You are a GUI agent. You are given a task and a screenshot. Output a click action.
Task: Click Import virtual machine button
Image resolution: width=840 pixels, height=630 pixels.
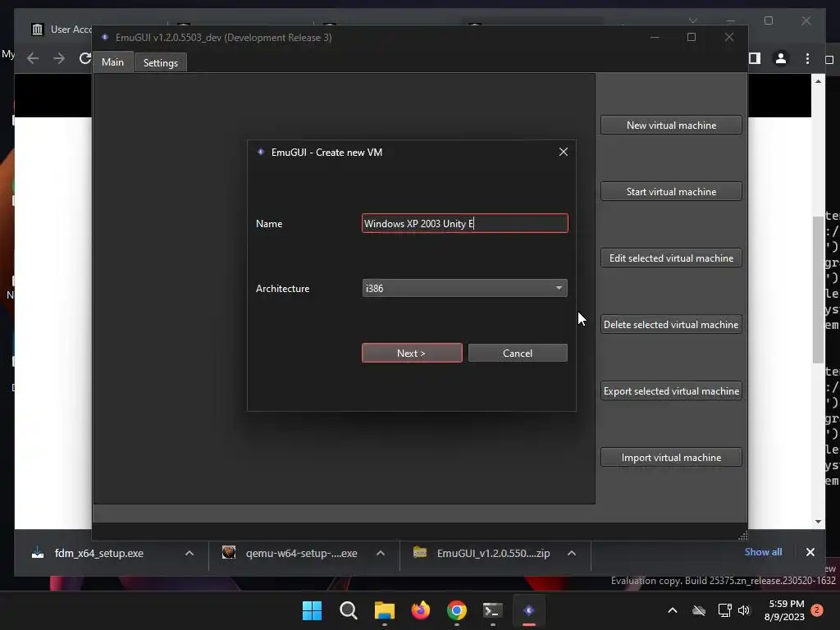(671, 457)
